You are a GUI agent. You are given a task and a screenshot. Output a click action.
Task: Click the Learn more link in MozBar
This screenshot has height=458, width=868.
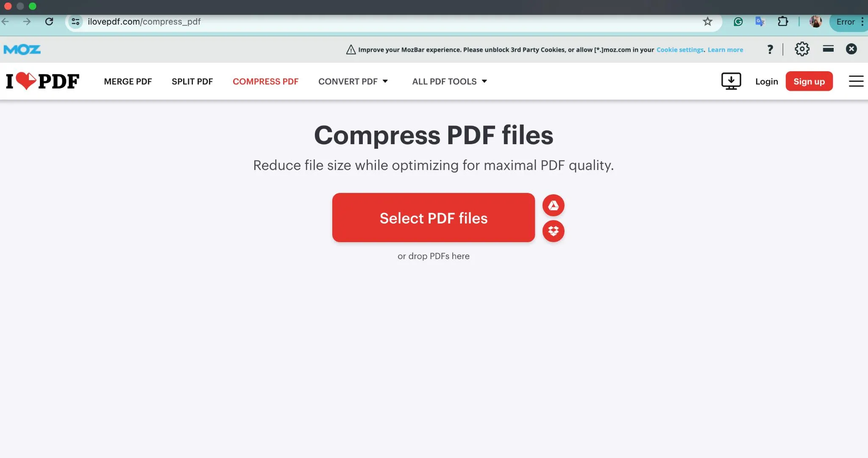coord(724,49)
